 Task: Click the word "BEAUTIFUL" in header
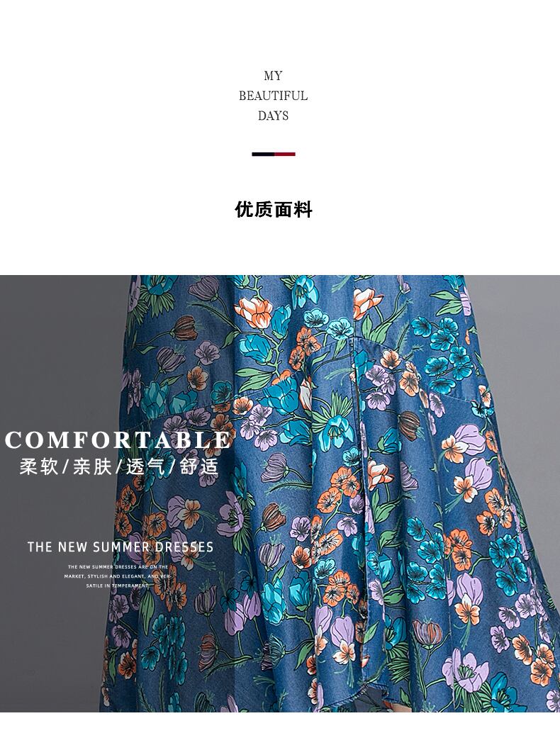tap(273, 96)
